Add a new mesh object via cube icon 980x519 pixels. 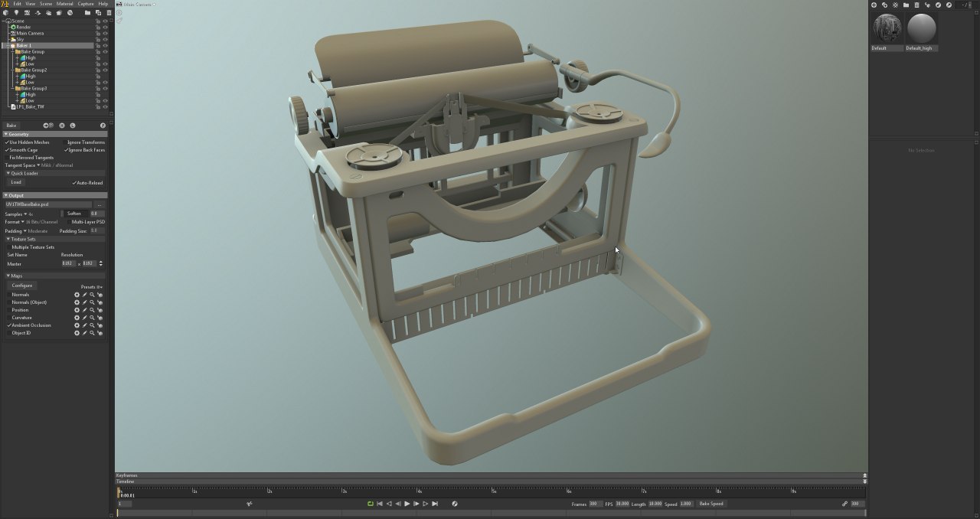point(5,12)
